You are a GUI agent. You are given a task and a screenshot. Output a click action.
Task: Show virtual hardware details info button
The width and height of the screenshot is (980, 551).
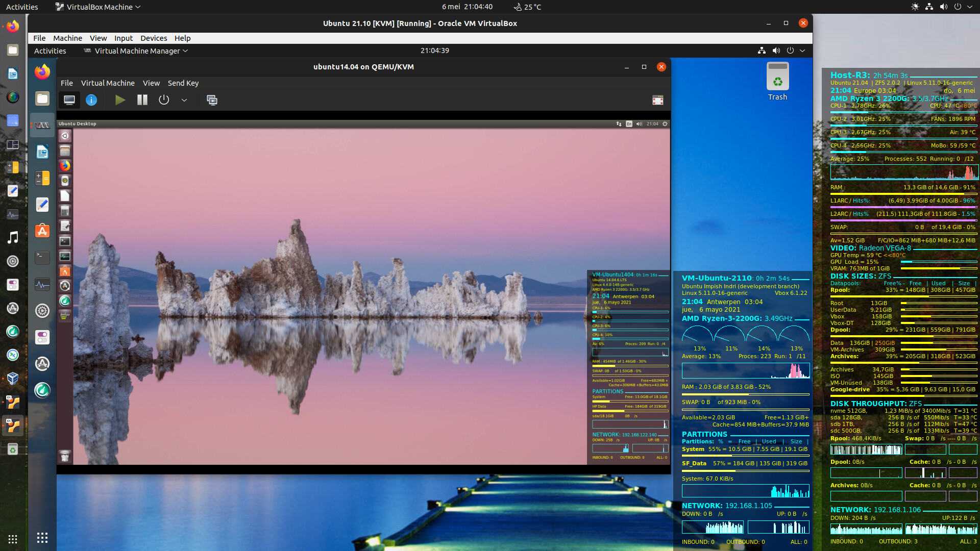point(91,100)
